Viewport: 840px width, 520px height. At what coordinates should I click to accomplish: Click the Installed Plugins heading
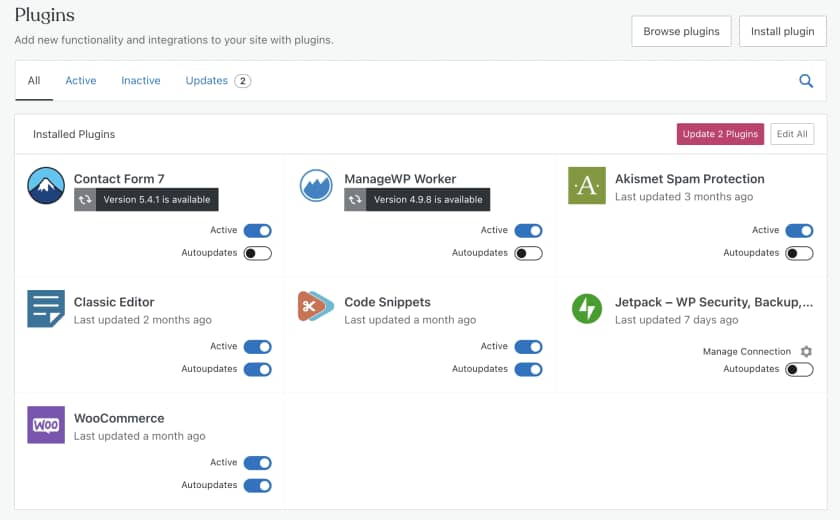click(x=74, y=134)
